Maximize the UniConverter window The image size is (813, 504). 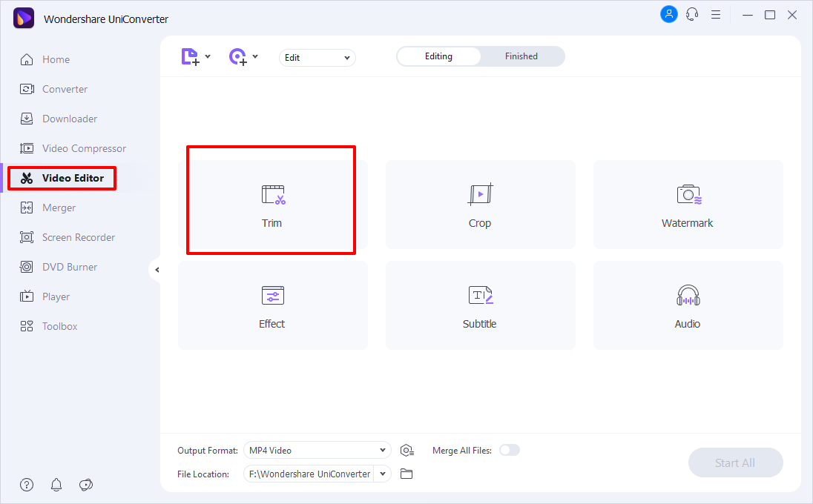click(x=770, y=15)
